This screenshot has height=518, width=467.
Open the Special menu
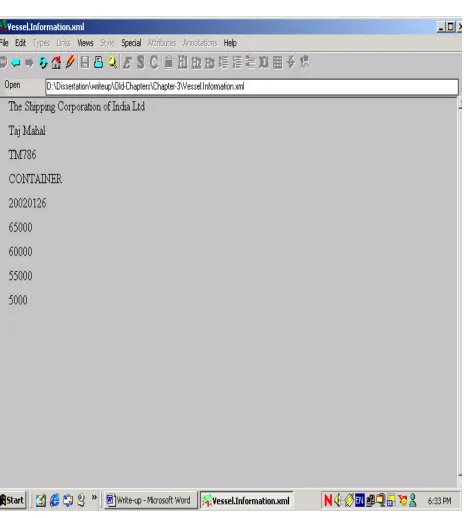coord(131,43)
